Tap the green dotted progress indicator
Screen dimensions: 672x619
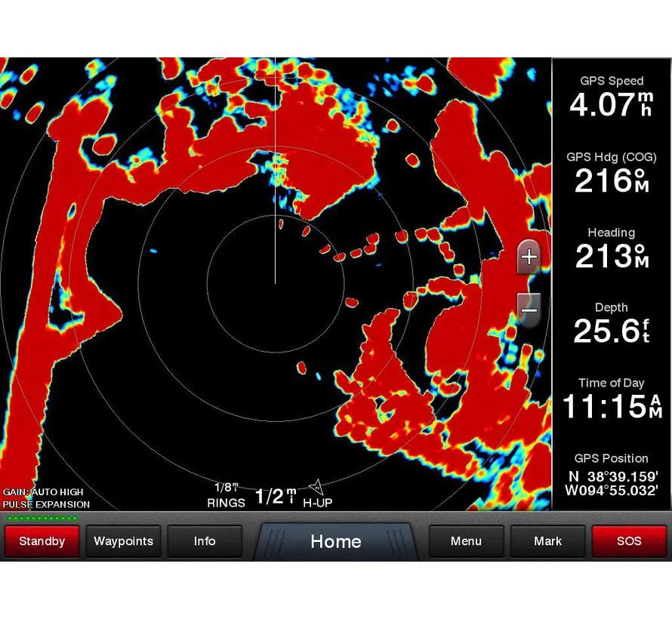(x=42, y=518)
